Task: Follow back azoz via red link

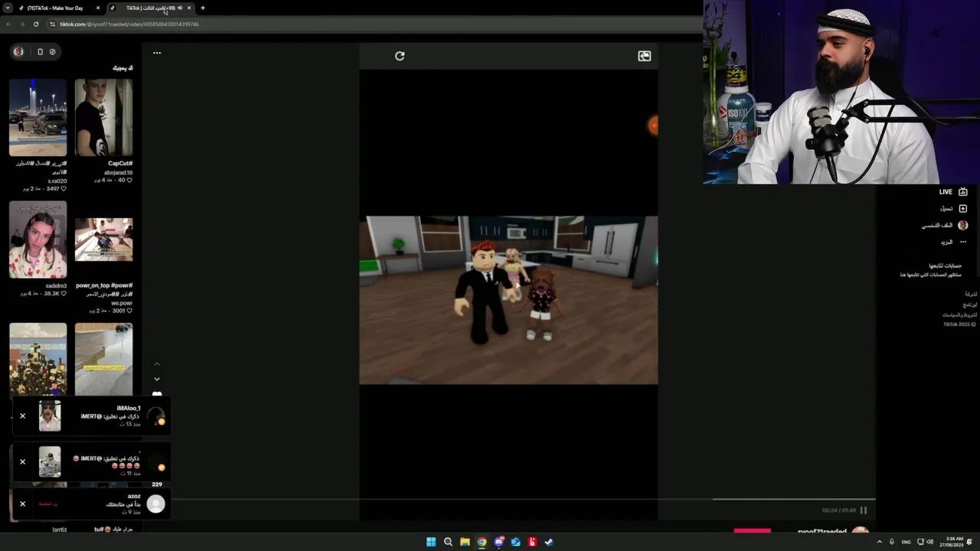Action: [x=48, y=504]
